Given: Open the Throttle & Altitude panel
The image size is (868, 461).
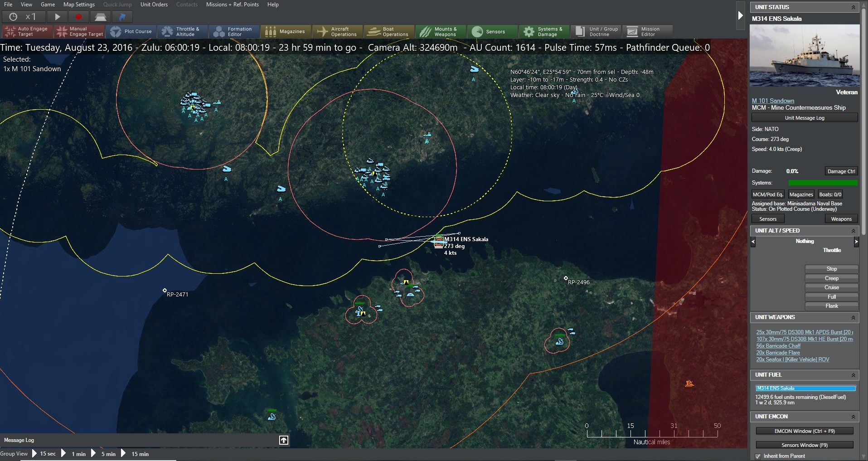Looking at the screenshot, I should (183, 31).
